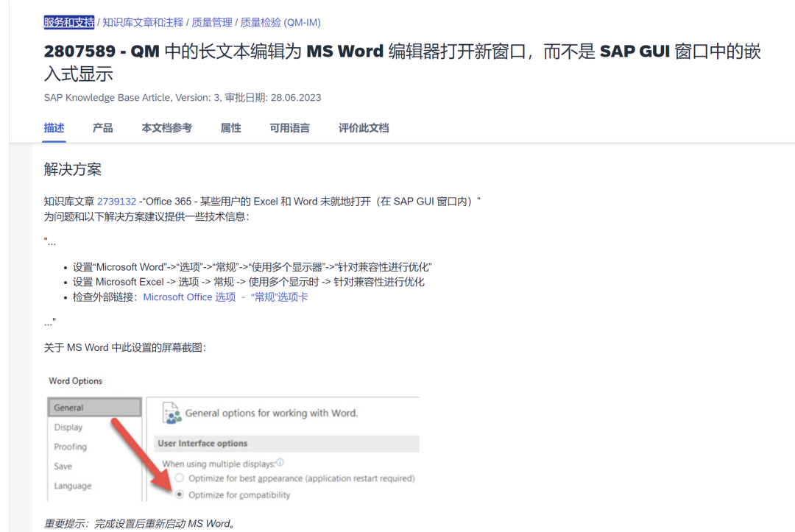
Task: Click the article title starting with 2807589
Action: [x=403, y=63]
